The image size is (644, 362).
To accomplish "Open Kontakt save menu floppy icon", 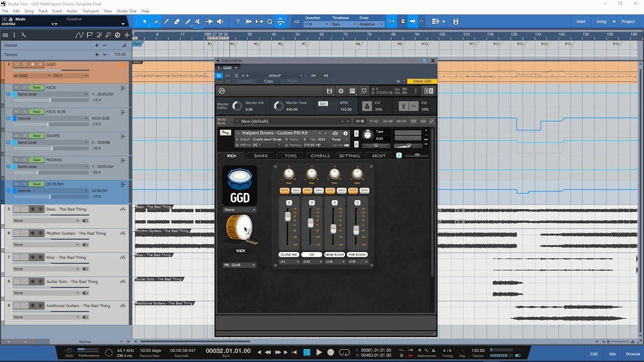I will 330,91.
